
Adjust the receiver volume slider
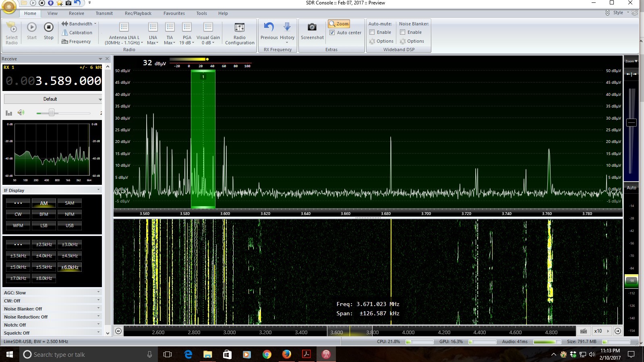[x=52, y=113]
